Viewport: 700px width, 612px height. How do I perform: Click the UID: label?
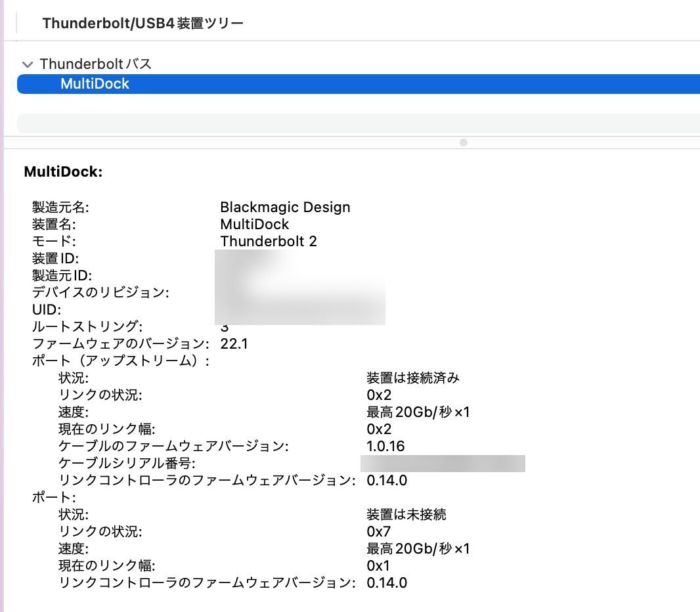click(x=47, y=309)
